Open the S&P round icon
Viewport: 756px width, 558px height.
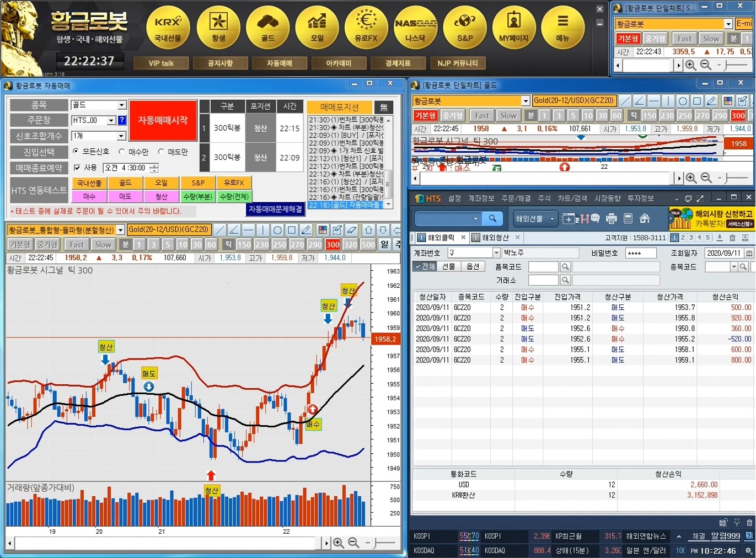coord(465,28)
